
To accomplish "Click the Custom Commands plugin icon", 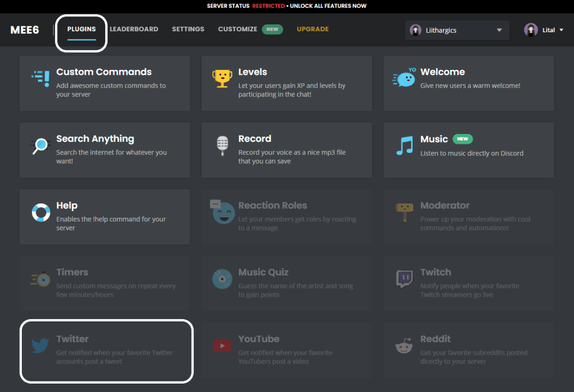I will point(40,78).
